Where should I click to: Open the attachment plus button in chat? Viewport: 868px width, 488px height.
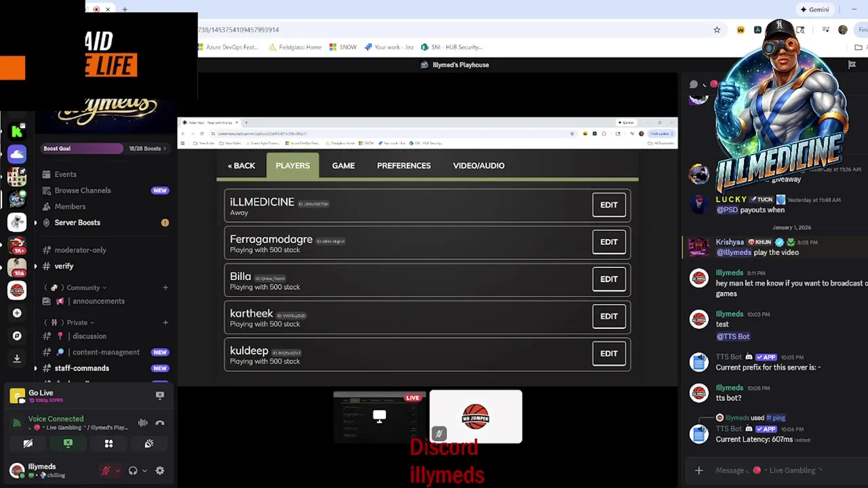pyautogui.click(x=698, y=470)
